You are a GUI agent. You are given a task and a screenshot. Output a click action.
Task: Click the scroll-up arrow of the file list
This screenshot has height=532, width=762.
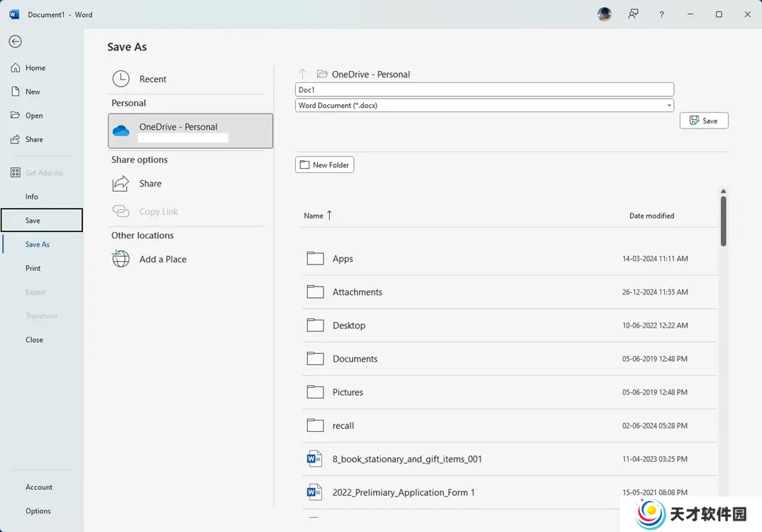click(723, 191)
